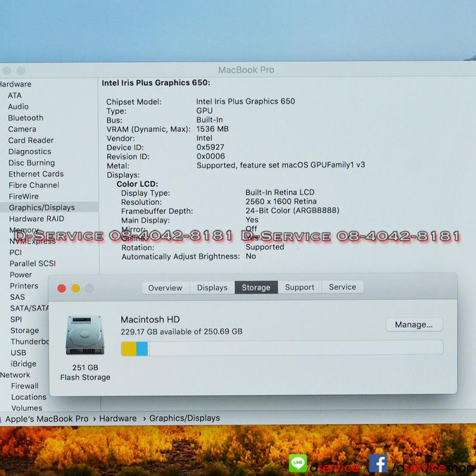Click the Chipset Model value Intel Iris Plus Graphics 650
Viewport: 476px width, 476px height.
246,101
